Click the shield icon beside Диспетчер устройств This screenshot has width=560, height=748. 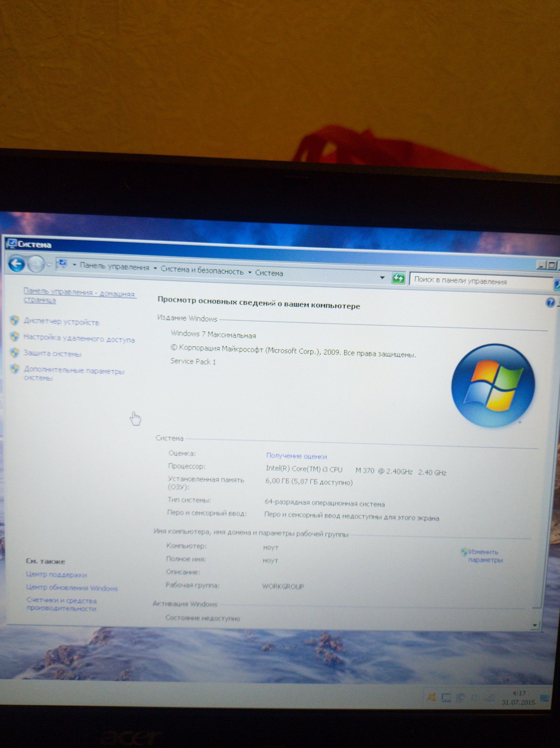point(15,320)
